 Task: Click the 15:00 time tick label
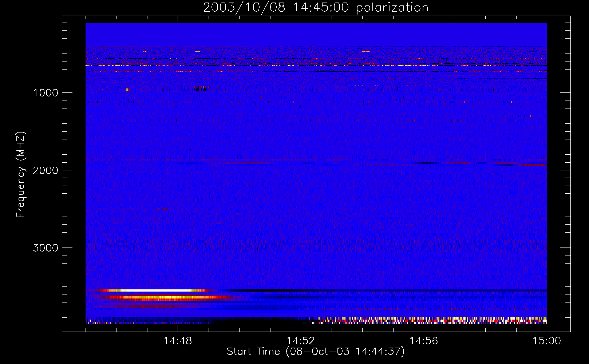(547, 341)
